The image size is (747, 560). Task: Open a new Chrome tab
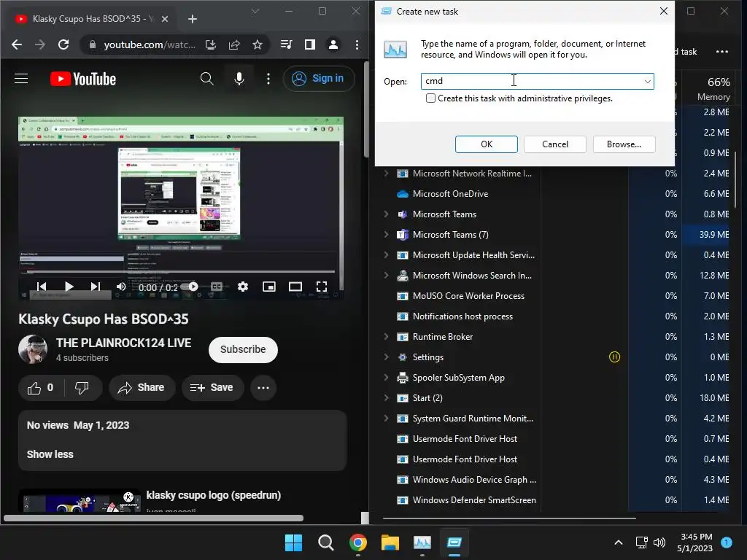193,19
